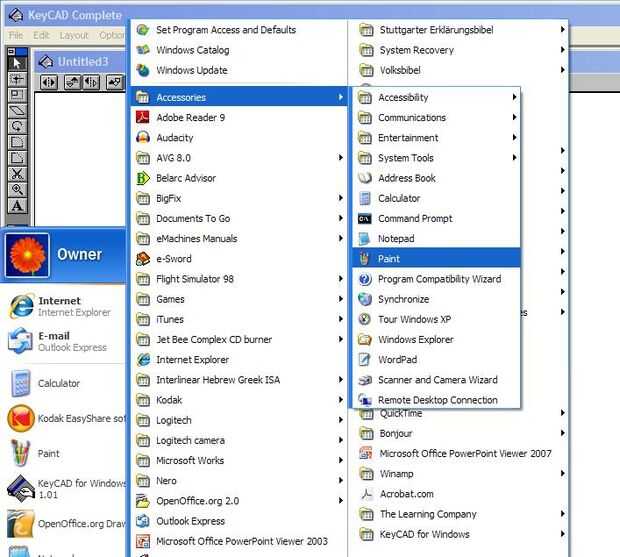Open Acrobat.com shortcut
The width and height of the screenshot is (620, 557).
tap(459, 494)
